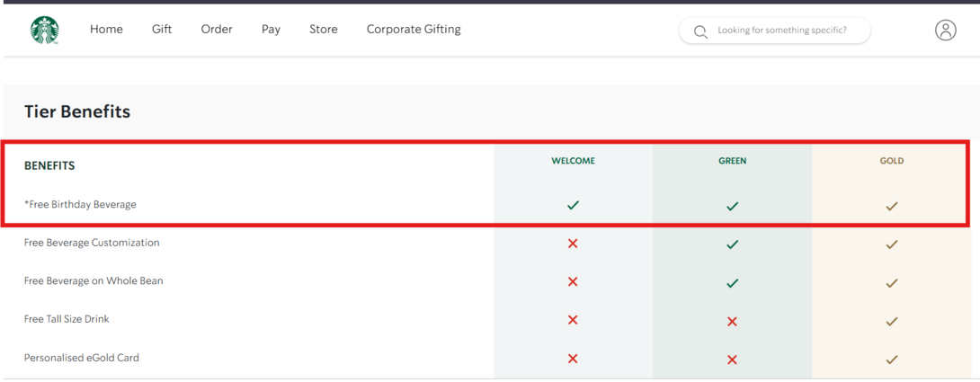The image size is (980, 382).
Task: Select Pay in the navigation bar
Action: pyautogui.click(x=271, y=30)
